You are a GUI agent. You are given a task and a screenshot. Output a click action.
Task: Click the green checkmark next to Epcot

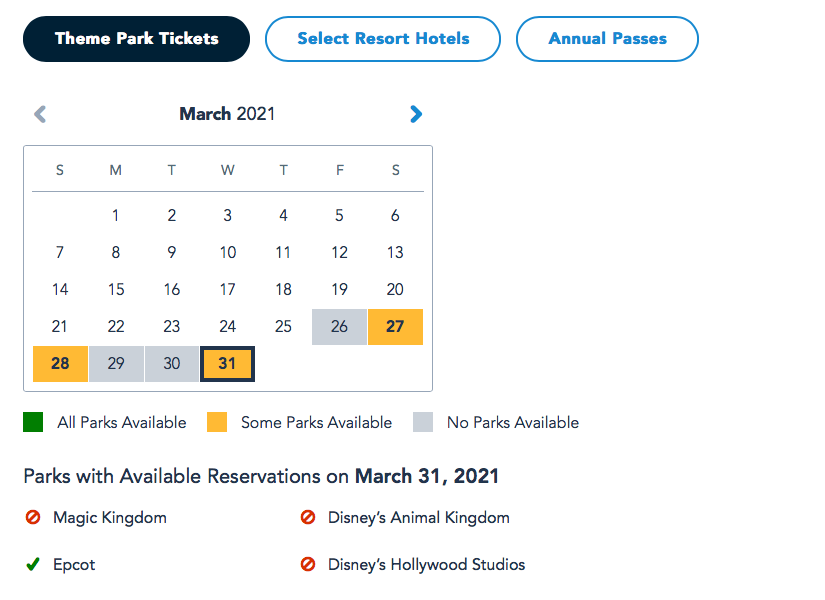coord(33,565)
